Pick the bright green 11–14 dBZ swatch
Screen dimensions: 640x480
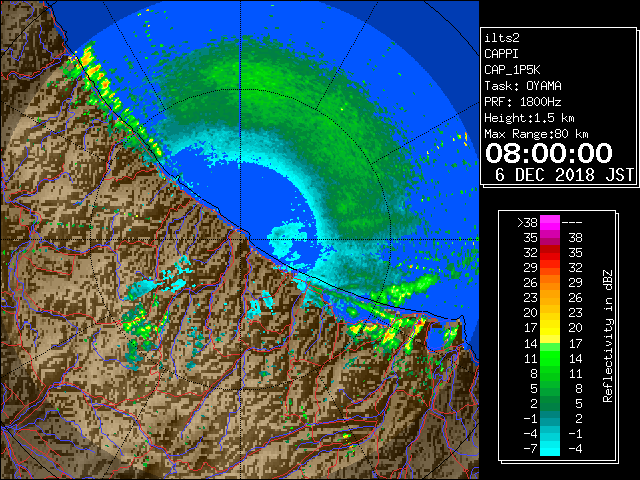tap(550, 358)
